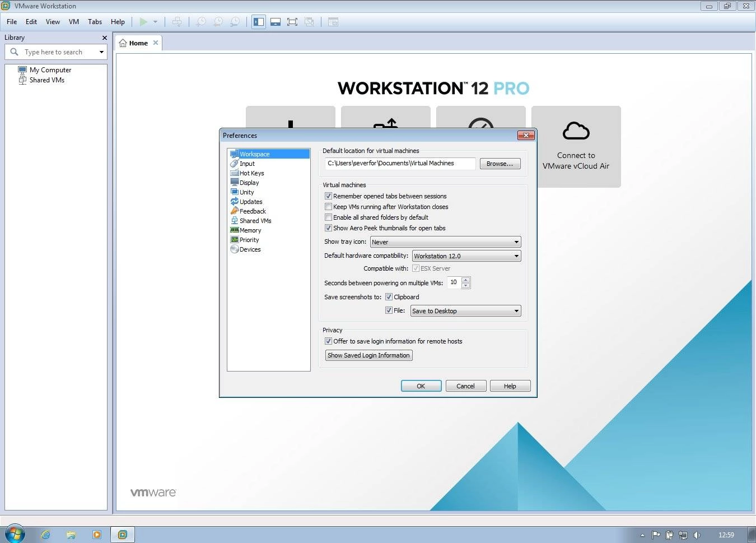Open the Edit menu
756x543 pixels.
point(31,22)
